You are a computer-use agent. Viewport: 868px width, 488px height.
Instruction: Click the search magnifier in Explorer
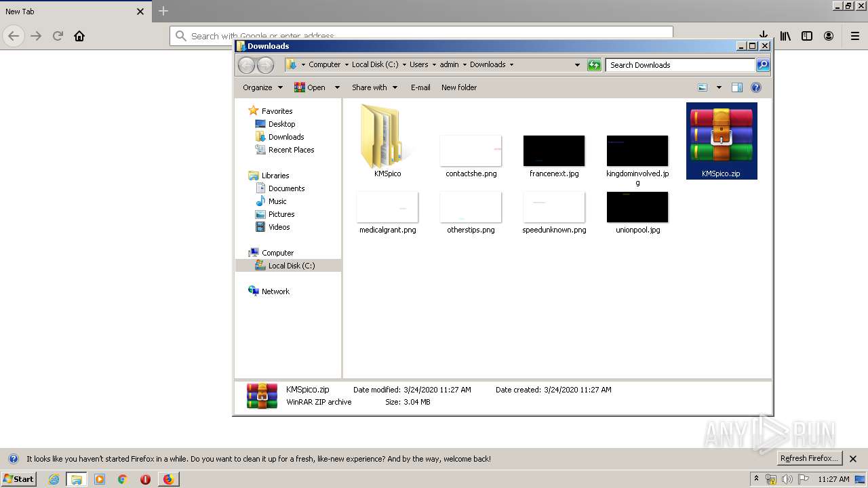tap(763, 65)
